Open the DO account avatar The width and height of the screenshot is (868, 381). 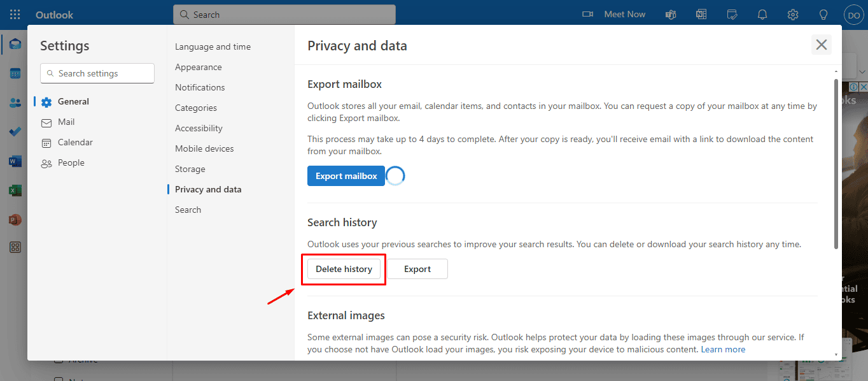pyautogui.click(x=853, y=14)
